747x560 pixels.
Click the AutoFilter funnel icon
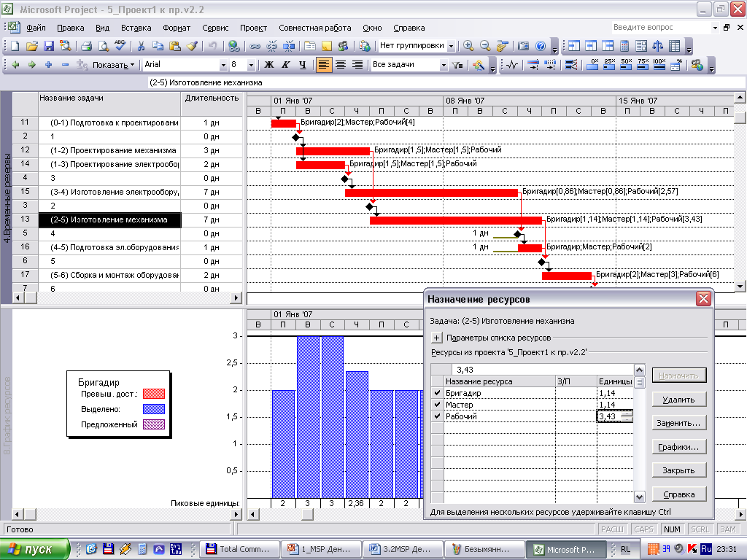pyautogui.click(x=457, y=65)
